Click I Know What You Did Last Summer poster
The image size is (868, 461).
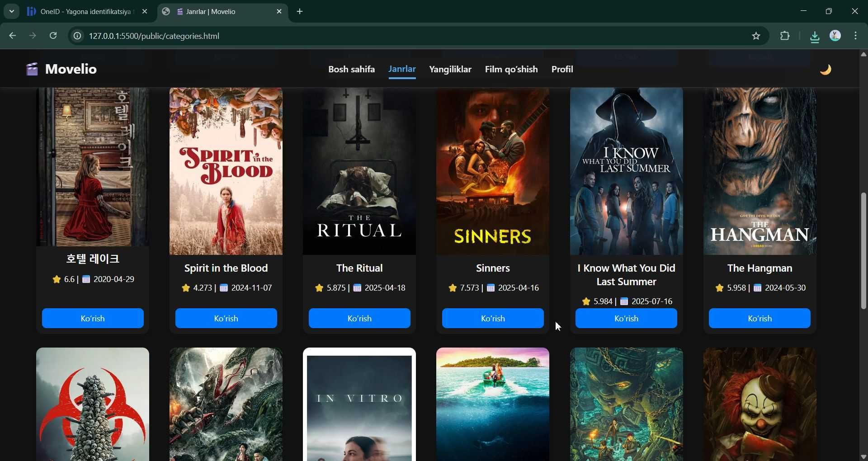(626, 171)
